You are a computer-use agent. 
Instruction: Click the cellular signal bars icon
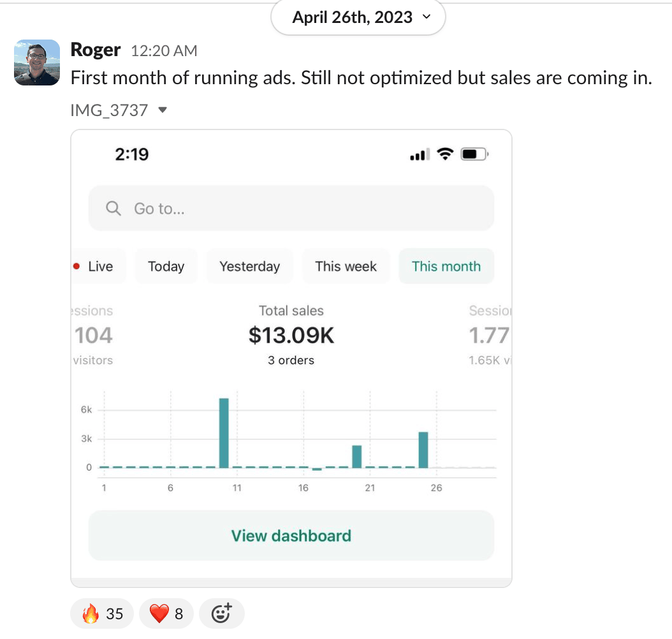[x=418, y=155]
